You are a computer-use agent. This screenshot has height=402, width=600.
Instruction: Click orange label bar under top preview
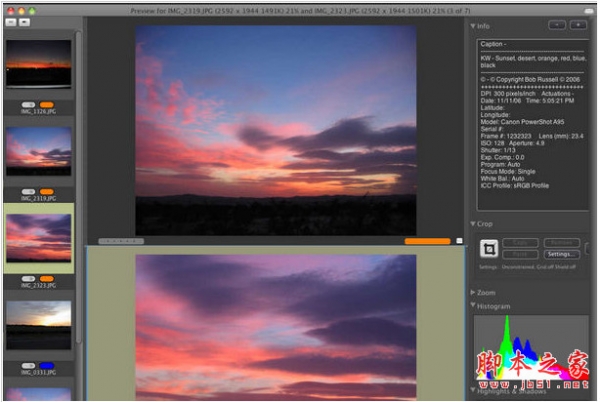tap(427, 241)
